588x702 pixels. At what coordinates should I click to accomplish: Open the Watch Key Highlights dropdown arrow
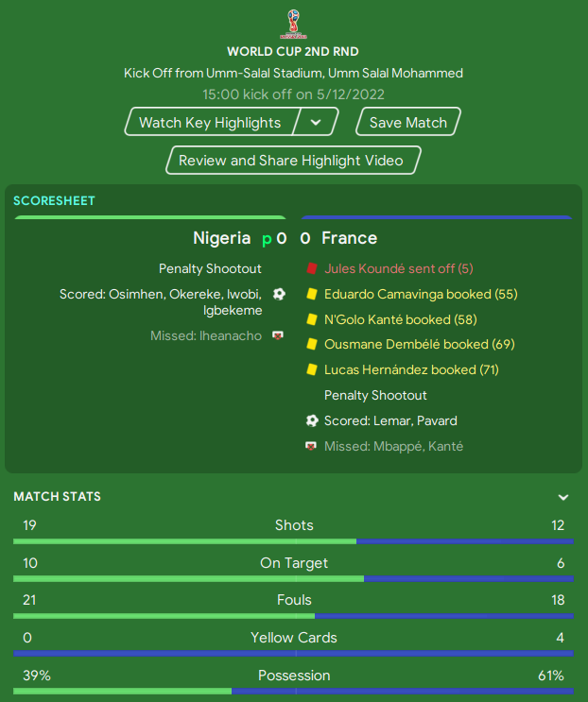click(316, 122)
